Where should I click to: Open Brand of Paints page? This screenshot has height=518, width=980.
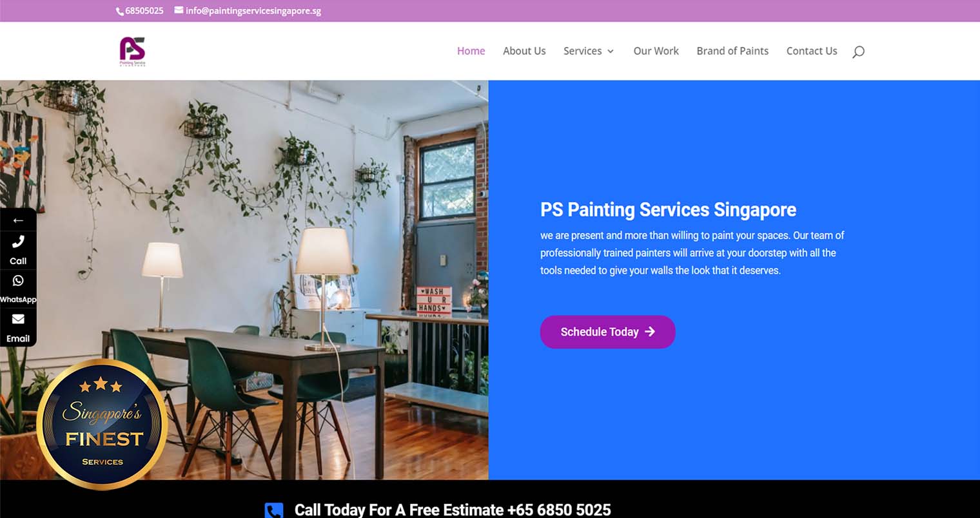(732, 51)
